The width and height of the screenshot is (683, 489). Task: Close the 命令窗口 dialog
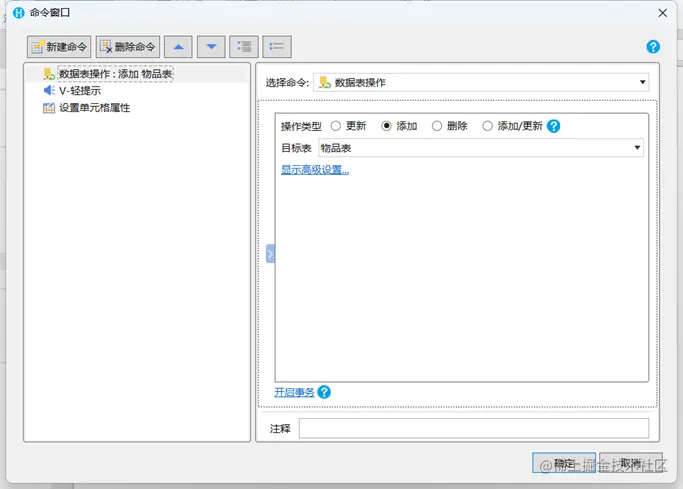pyautogui.click(x=663, y=13)
